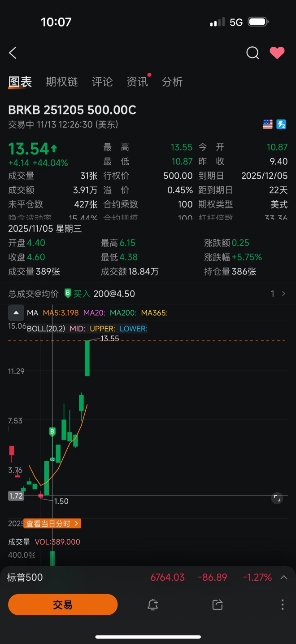Tap the 溢价 0.45% value

tap(180, 190)
